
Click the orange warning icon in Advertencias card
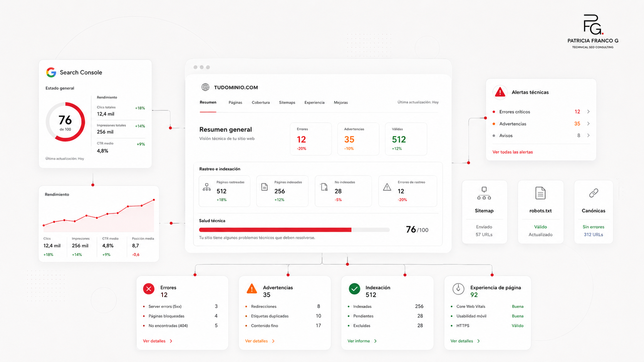click(x=252, y=289)
